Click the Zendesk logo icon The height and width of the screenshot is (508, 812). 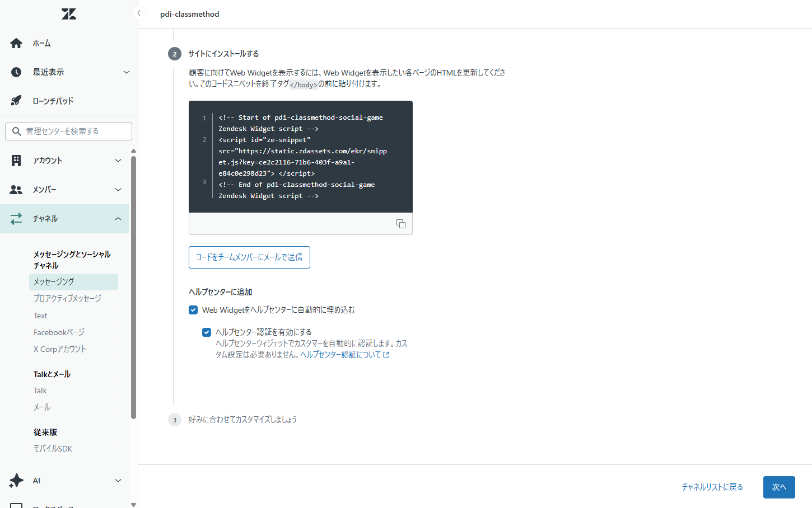[69, 14]
